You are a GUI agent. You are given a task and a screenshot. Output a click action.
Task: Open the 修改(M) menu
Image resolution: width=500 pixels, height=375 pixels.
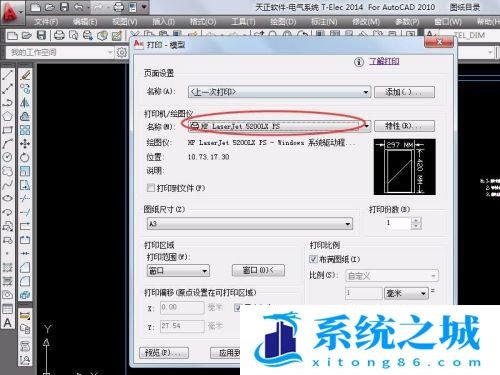pyautogui.click(x=366, y=22)
